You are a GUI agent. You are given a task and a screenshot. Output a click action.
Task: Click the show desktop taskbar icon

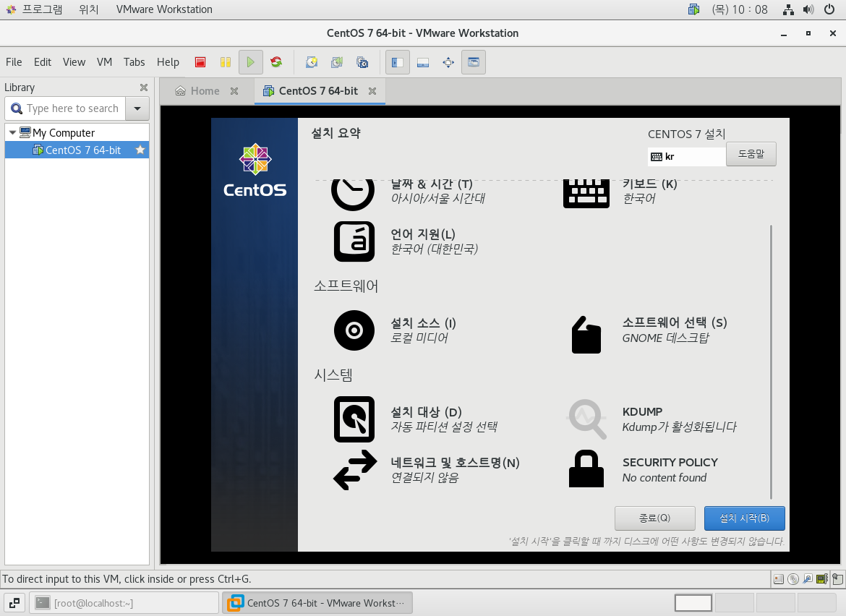click(14, 603)
